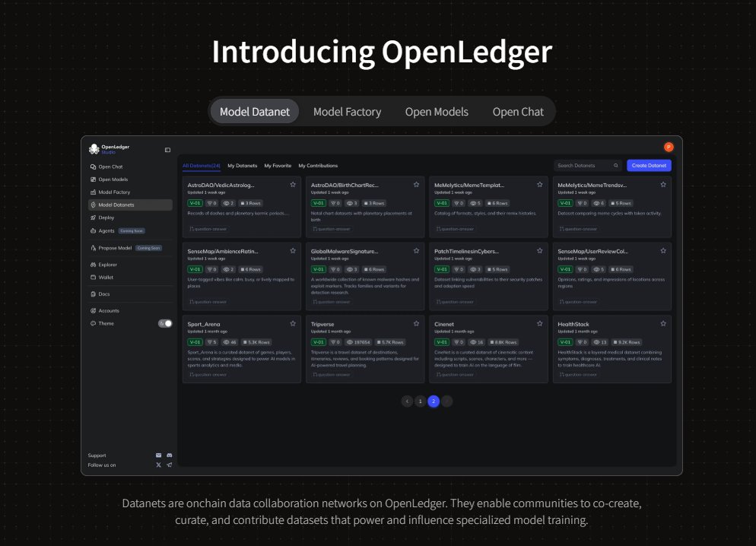Open the Sport_Arena datanet card

pyautogui.click(x=242, y=349)
